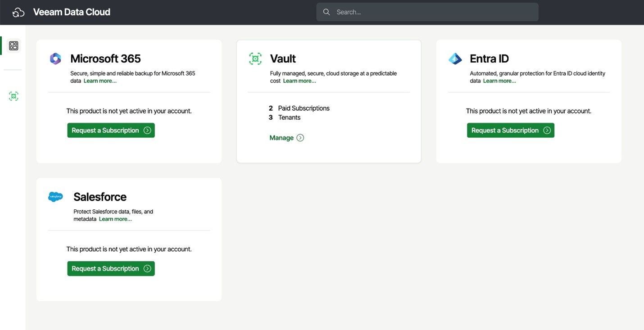Click the Salesforce cloud logo
Image resolution: width=644 pixels, height=330 pixels.
[56, 197]
